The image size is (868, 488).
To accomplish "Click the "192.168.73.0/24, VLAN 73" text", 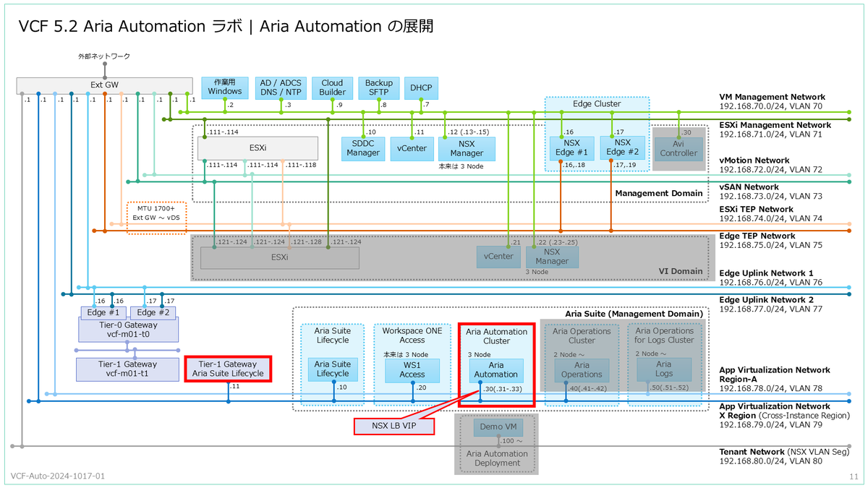I will pos(770,197).
